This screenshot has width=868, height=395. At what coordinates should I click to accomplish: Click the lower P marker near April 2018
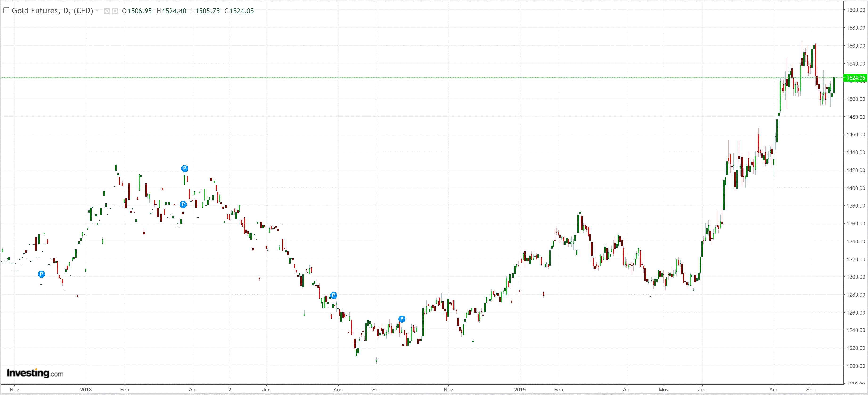click(x=183, y=204)
